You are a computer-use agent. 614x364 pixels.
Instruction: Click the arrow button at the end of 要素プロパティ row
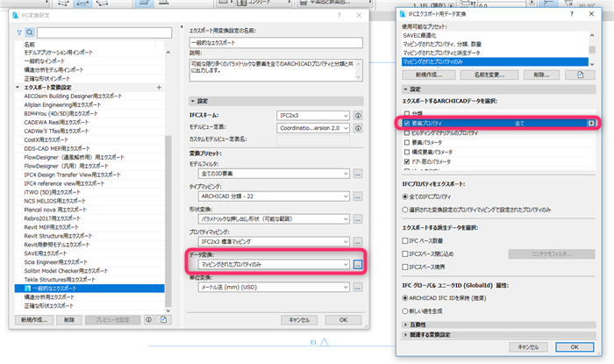coord(591,124)
